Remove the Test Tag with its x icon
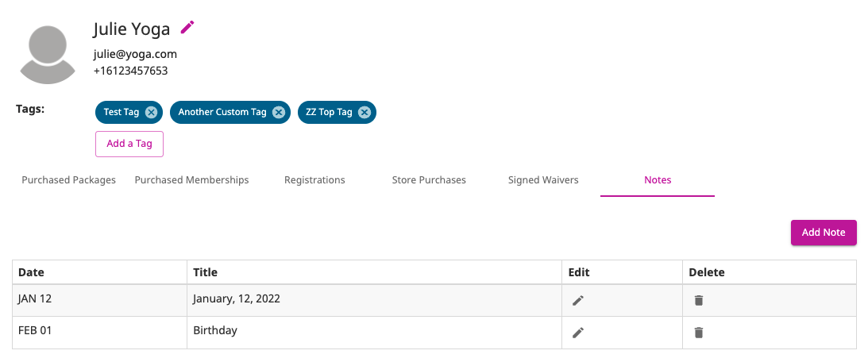 click(151, 113)
